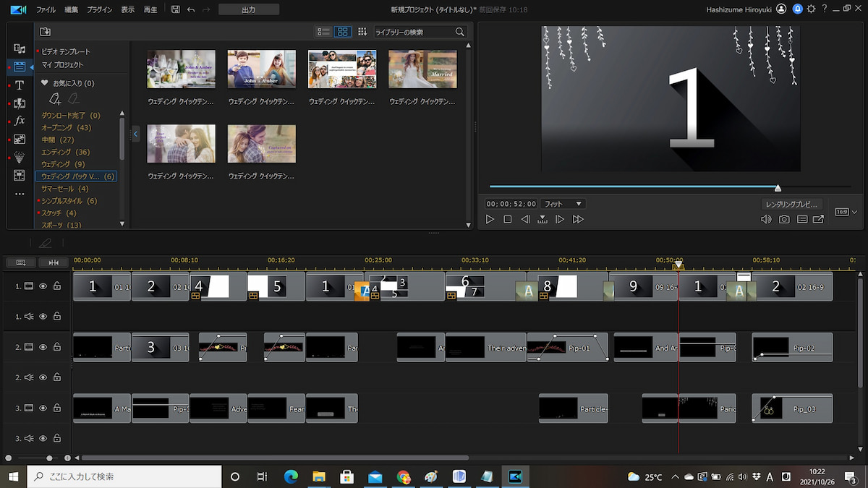Click the preview stop button
The image size is (868, 488).
coord(508,219)
